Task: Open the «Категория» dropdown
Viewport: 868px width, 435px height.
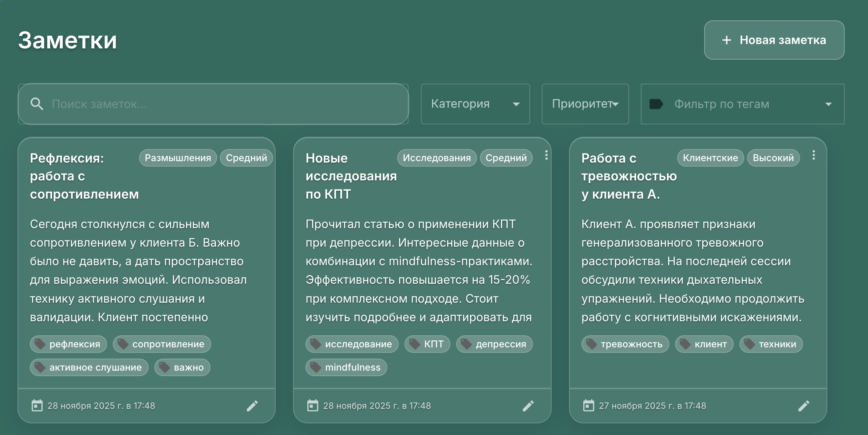Action: [x=476, y=104]
